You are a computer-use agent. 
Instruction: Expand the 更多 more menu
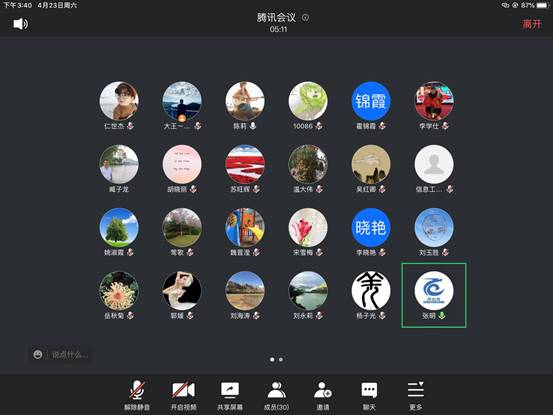[x=416, y=395]
